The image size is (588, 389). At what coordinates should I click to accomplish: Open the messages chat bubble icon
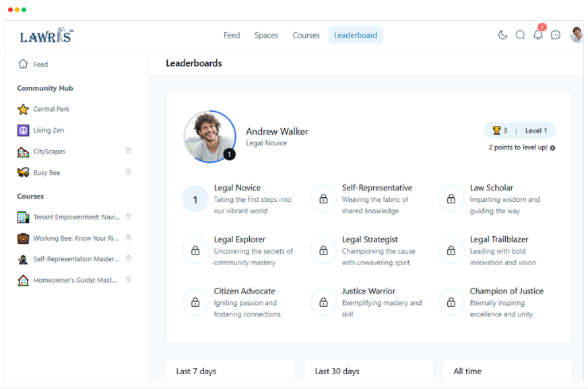(x=556, y=35)
